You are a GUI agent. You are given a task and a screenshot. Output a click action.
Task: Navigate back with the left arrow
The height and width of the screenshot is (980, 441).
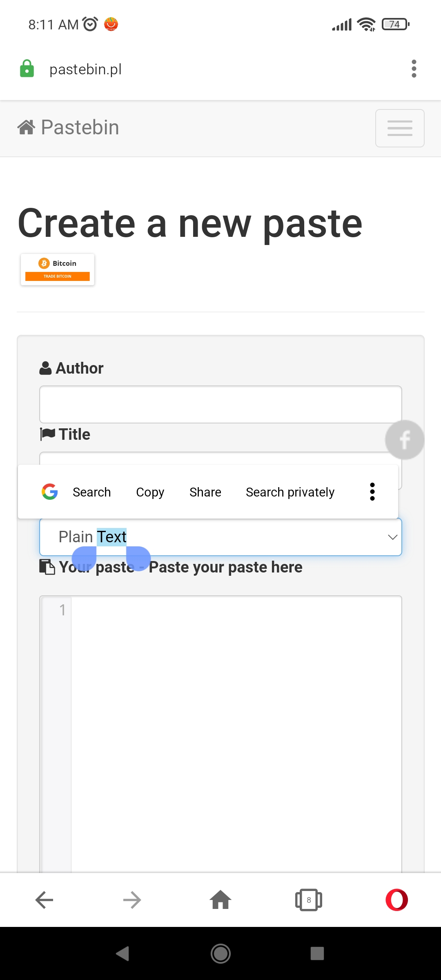tap(44, 900)
